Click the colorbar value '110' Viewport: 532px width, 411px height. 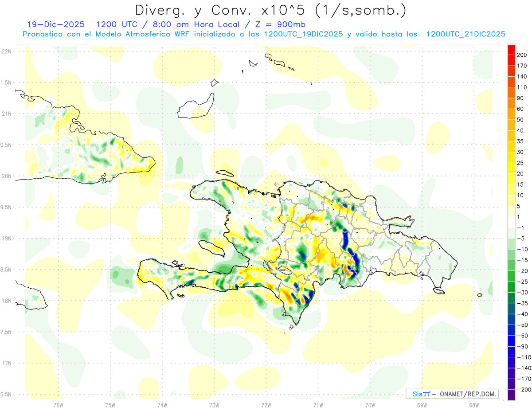click(521, 87)
